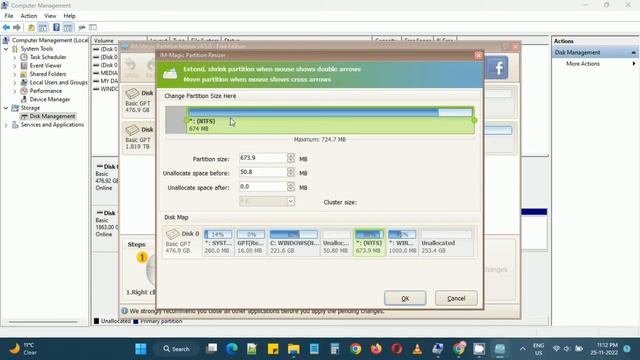This screenshot has height=360, width=640.
Task: Close the partition resize dialog
Action: [x=478, y=55]
